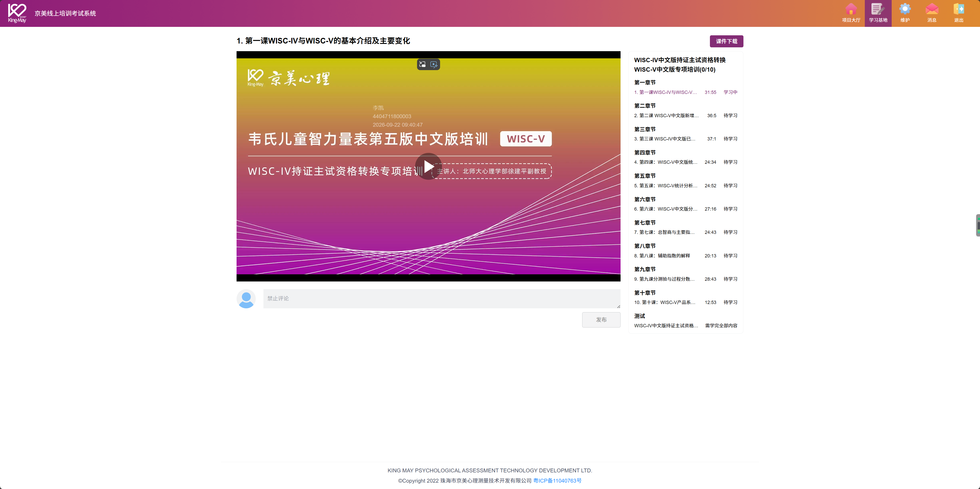This screenshot has height=489, width=980.
Task: Click the user avatar beside comment box
Action: [246, 299]
